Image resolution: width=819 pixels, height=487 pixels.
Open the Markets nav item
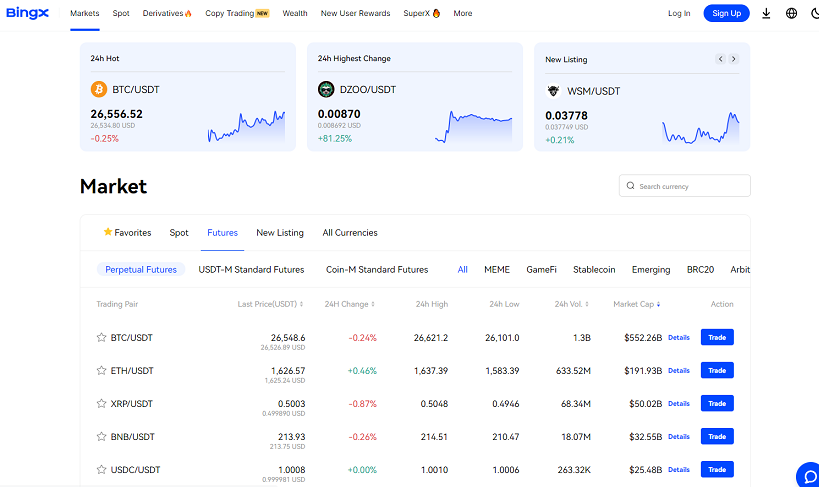pos(85,13)
